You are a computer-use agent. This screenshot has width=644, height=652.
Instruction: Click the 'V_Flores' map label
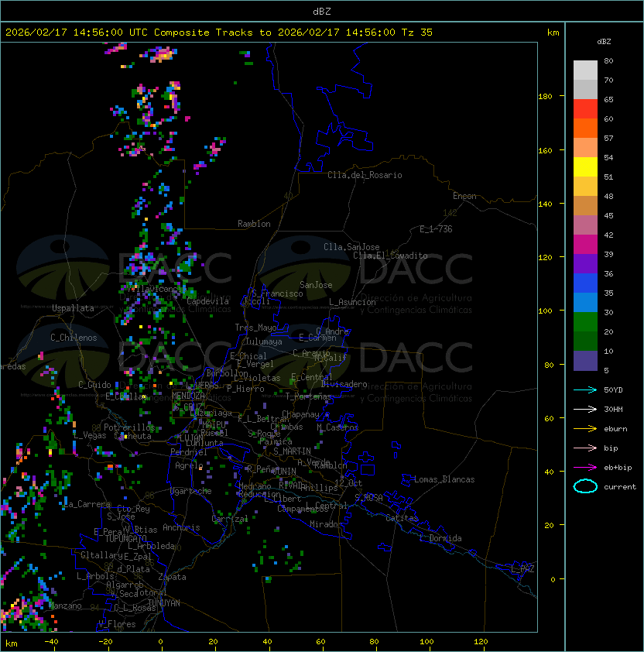pos(117,624)
